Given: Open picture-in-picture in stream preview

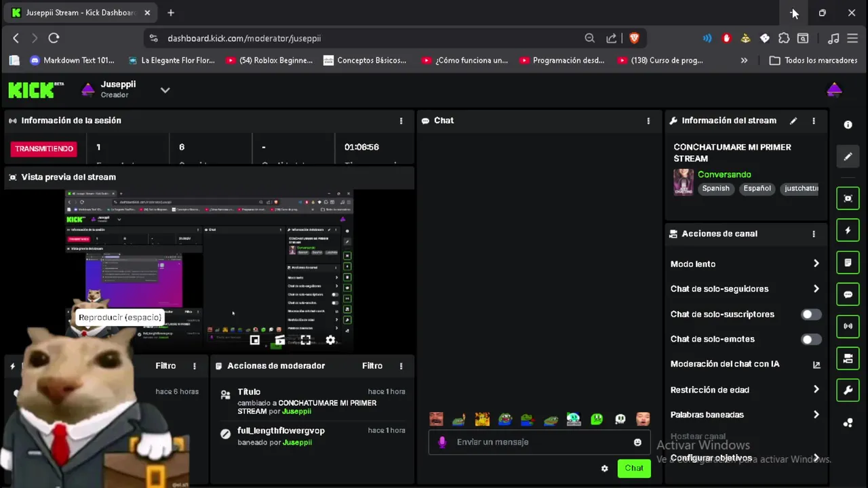Looking at the screenshot, I should coord(255,340).
